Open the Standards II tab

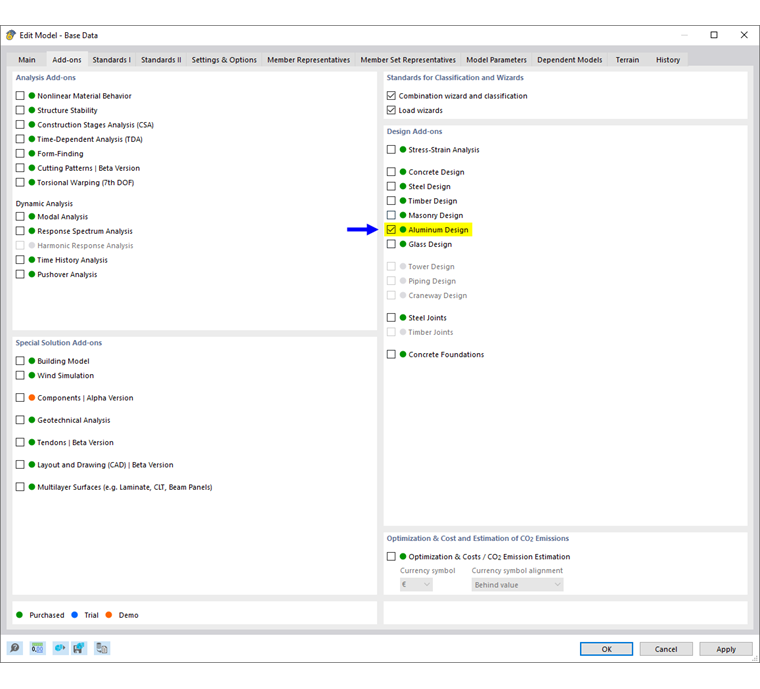tap(161, 60)
